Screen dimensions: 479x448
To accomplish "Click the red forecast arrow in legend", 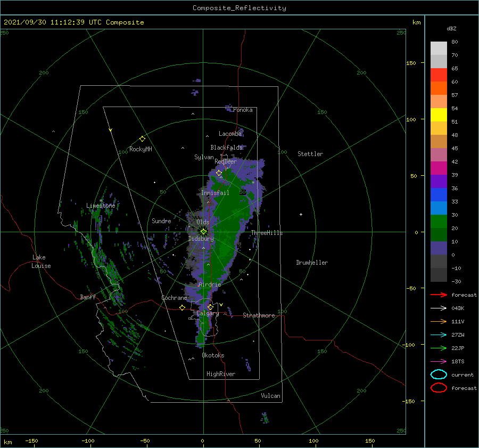I will [439, 295].
